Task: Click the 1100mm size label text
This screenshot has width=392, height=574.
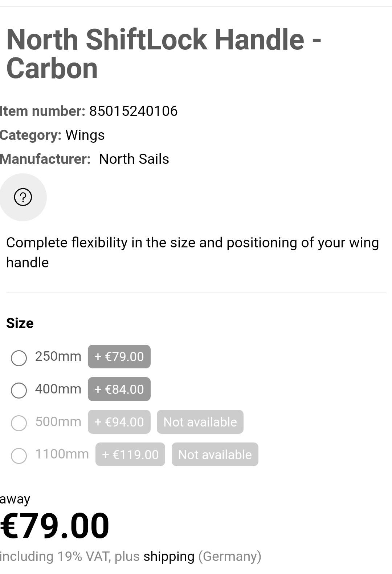Action: 62,454
